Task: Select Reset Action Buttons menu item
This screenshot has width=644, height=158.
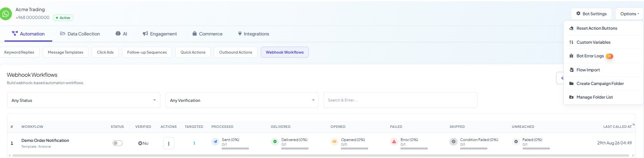Action: tap(603, 28)
